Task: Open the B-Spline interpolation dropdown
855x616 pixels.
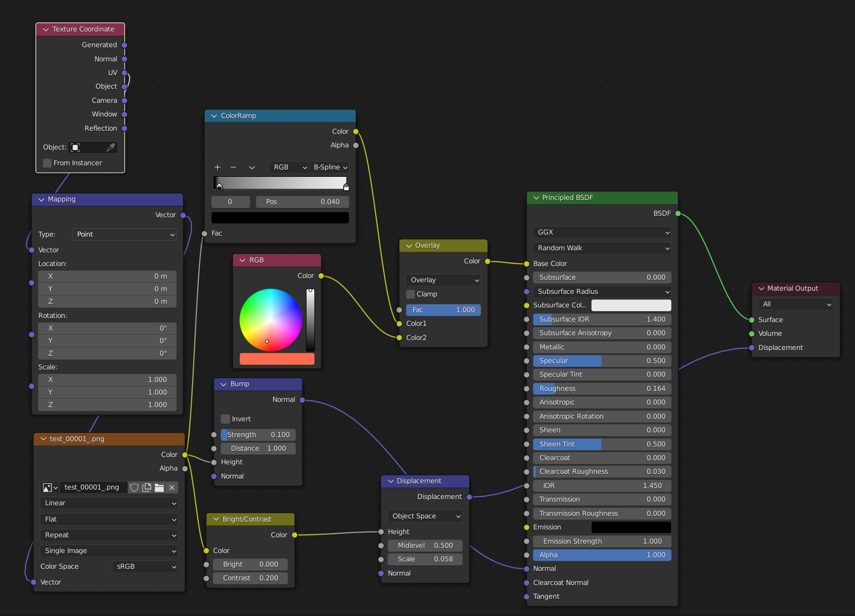Action: (x=330, y=167)
